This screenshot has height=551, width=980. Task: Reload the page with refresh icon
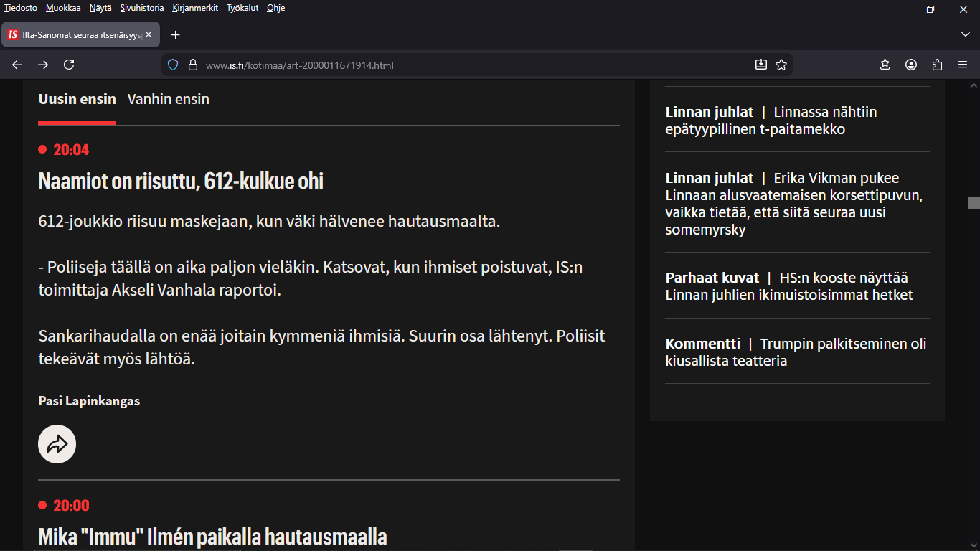[x=69, y=65]
